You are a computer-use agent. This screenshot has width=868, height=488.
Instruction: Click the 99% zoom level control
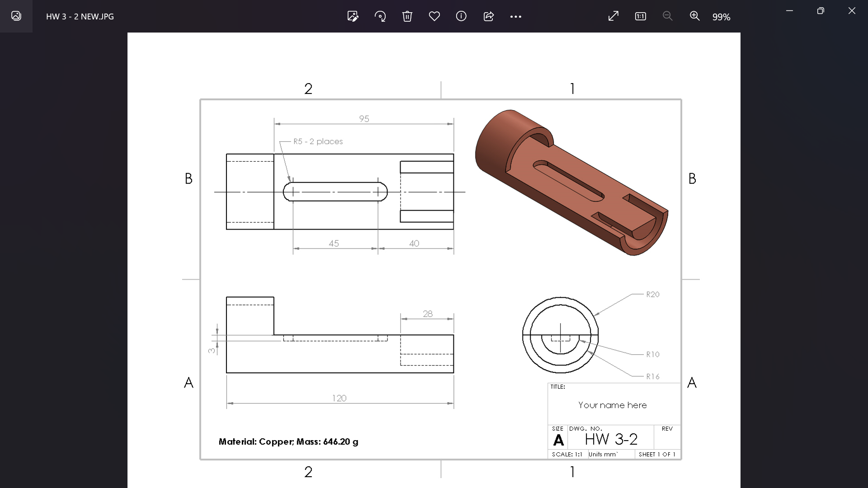pyautogui.click(x=722, y=17)
